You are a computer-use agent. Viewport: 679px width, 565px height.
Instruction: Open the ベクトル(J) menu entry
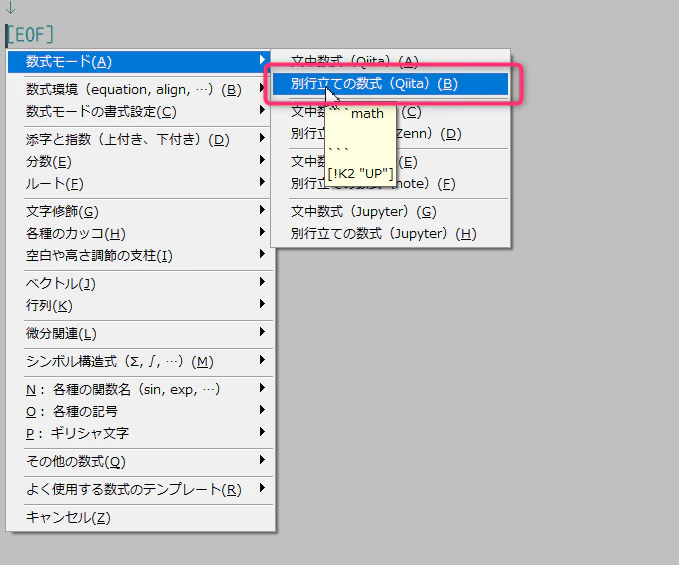click(141, 284)
